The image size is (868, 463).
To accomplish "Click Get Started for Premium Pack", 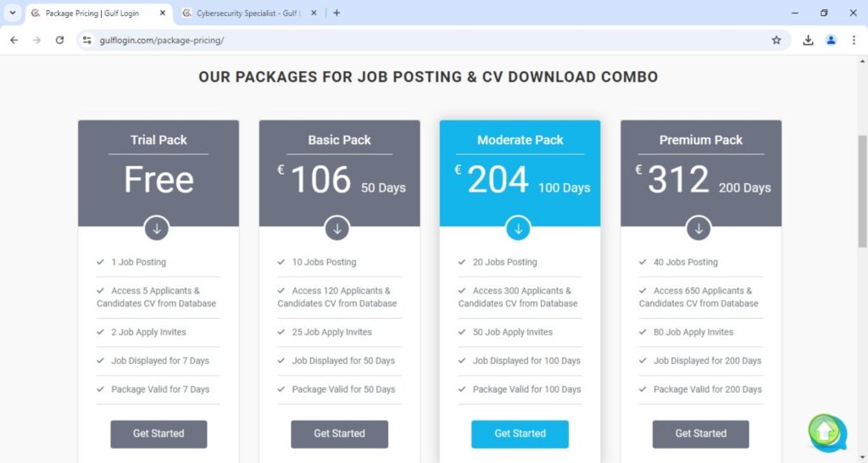I will pos(700,433).
